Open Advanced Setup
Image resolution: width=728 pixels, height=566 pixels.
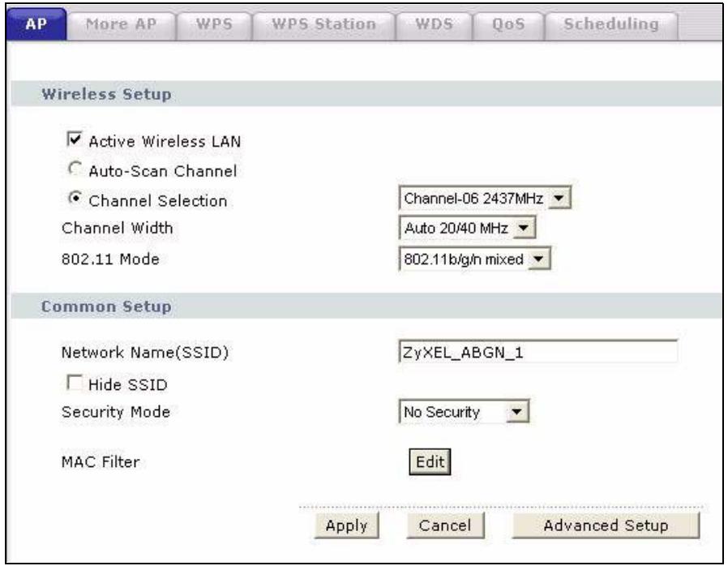[606, 525]
